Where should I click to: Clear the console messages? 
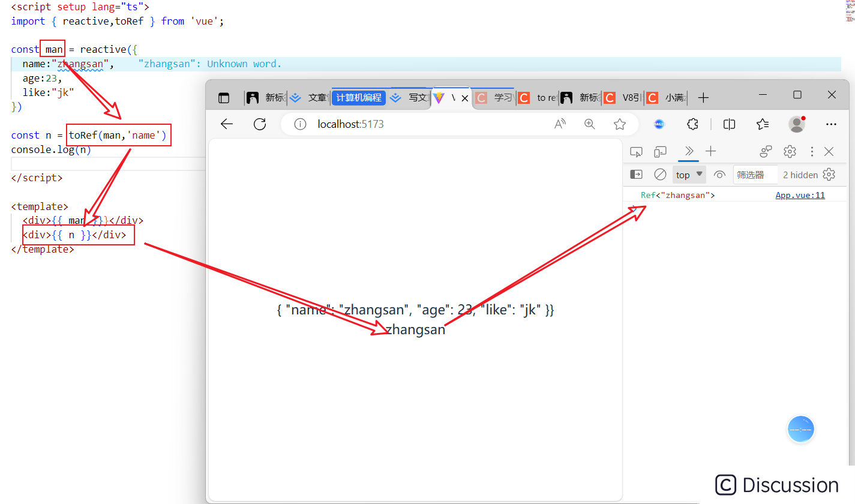660,174
